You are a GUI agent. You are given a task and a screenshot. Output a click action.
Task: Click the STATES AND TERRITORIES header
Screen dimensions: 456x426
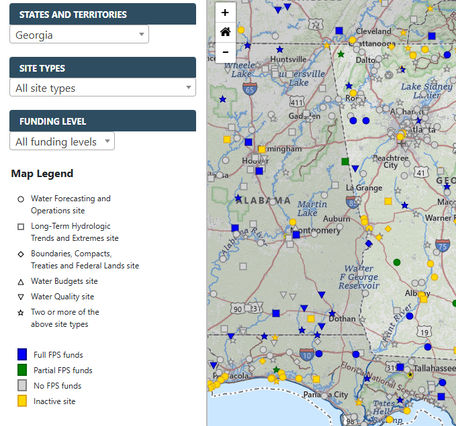[x=103, y=14]
